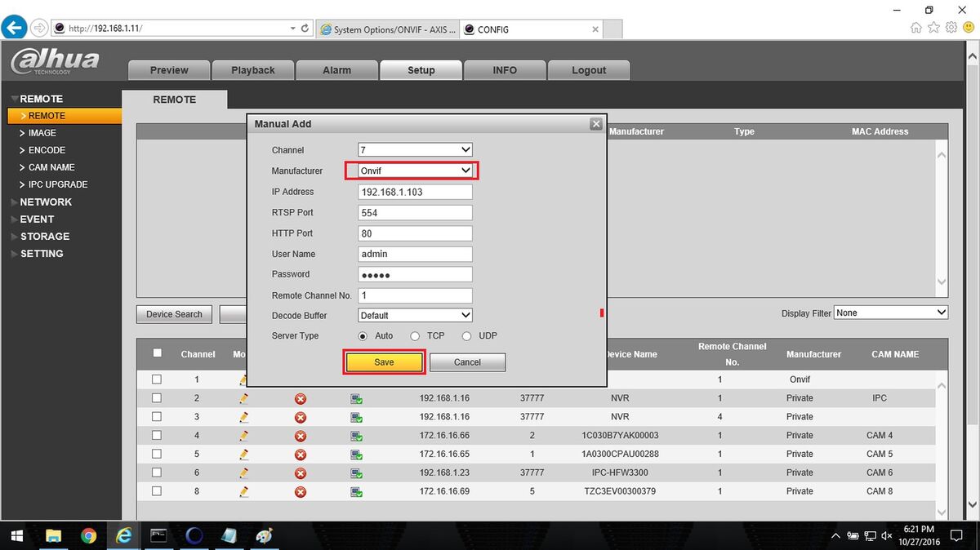Click the Device Search button
The image size is (980, 550).
coord(174,314)
